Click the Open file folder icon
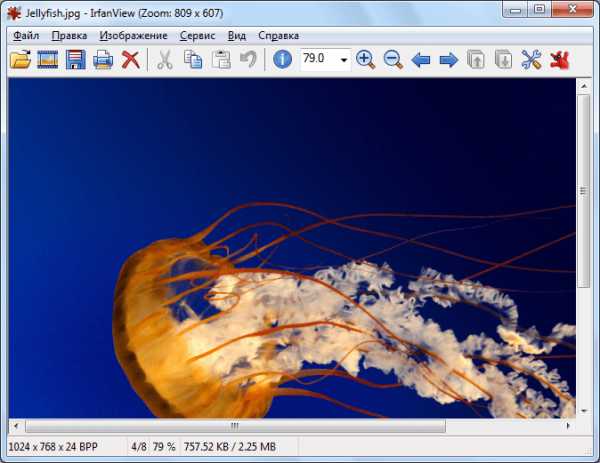 click(20, 60)
